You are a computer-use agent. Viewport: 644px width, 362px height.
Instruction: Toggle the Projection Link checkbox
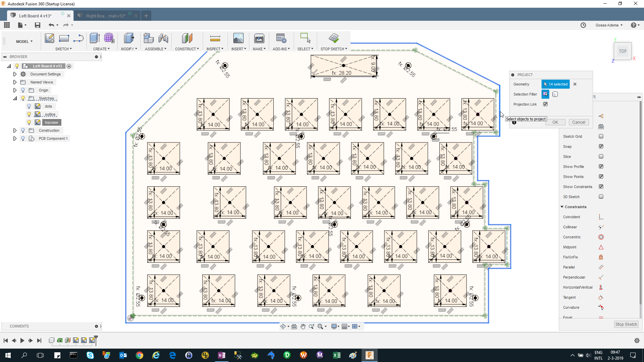click(545, 104)
